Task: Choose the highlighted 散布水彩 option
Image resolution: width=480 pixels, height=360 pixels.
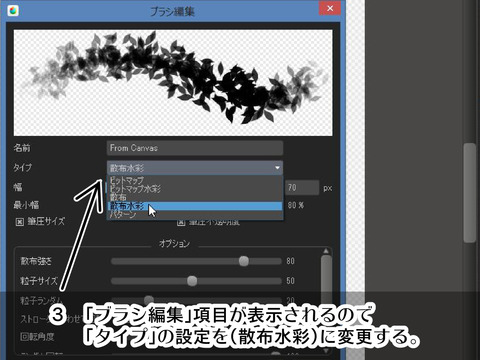Action: [x=195, y=206]
